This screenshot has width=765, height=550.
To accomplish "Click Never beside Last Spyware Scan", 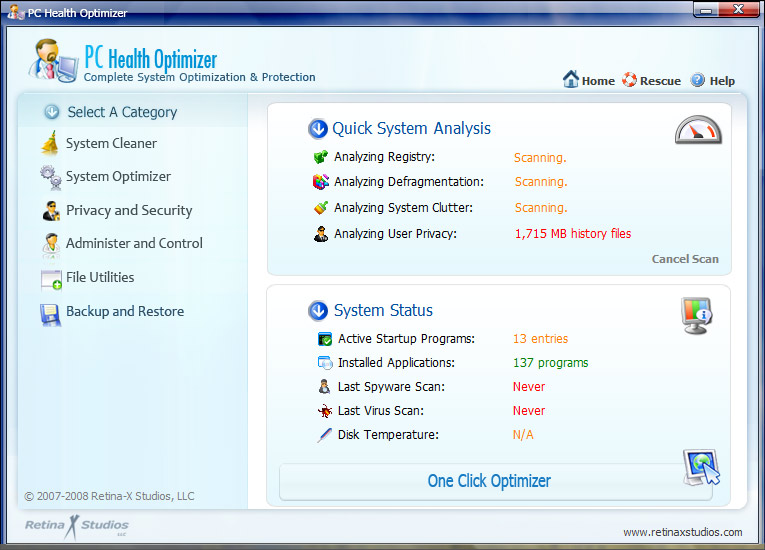I will point(529,387).
